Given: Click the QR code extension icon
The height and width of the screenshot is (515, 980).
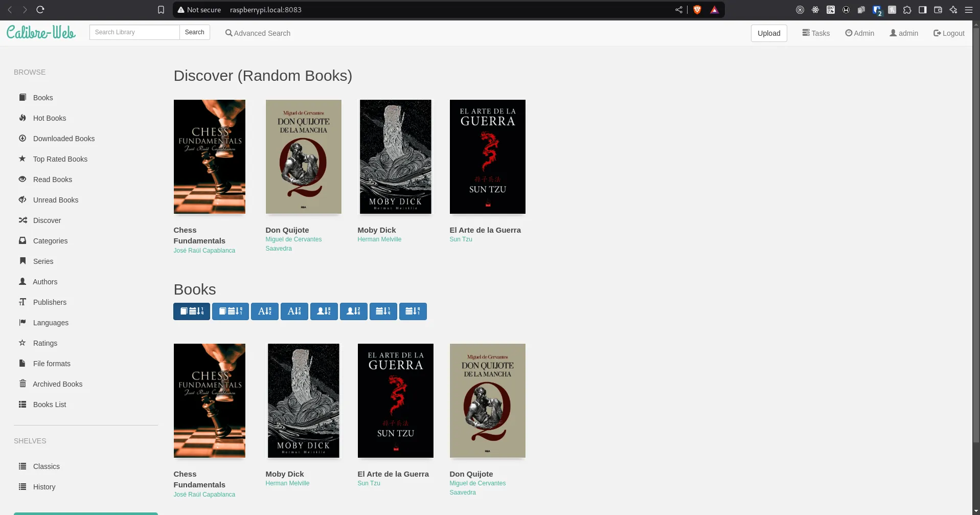Looking at the screenshot, I should tap(831, 10).
